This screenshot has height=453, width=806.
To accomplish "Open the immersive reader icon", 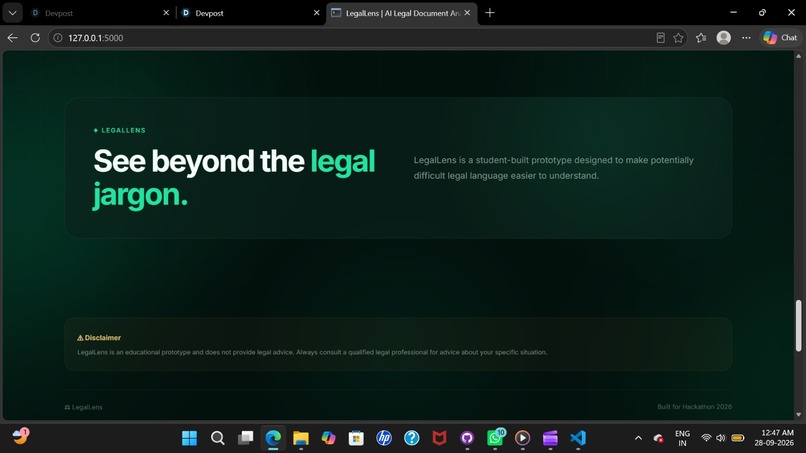I will (661, 38).
